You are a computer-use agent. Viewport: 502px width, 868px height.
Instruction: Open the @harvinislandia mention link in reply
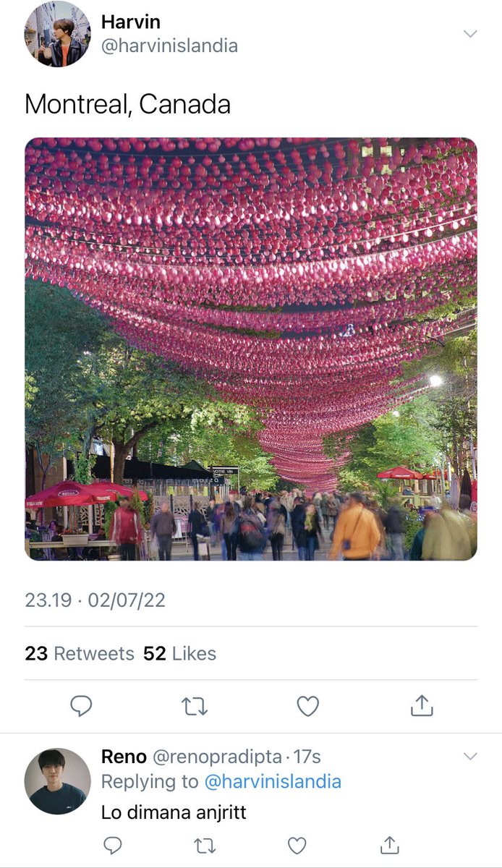click(x=273, y=782)
